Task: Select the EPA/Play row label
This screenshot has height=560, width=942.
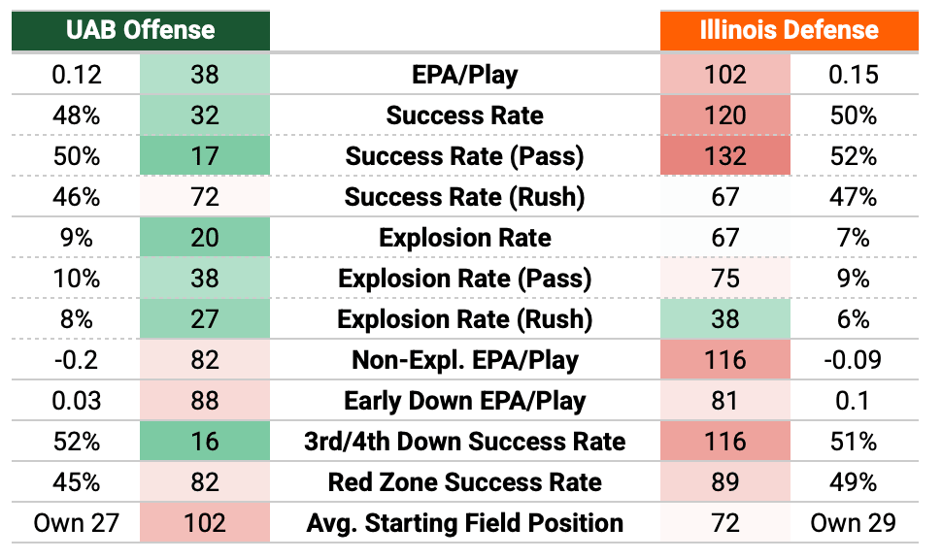Action: 464,75
